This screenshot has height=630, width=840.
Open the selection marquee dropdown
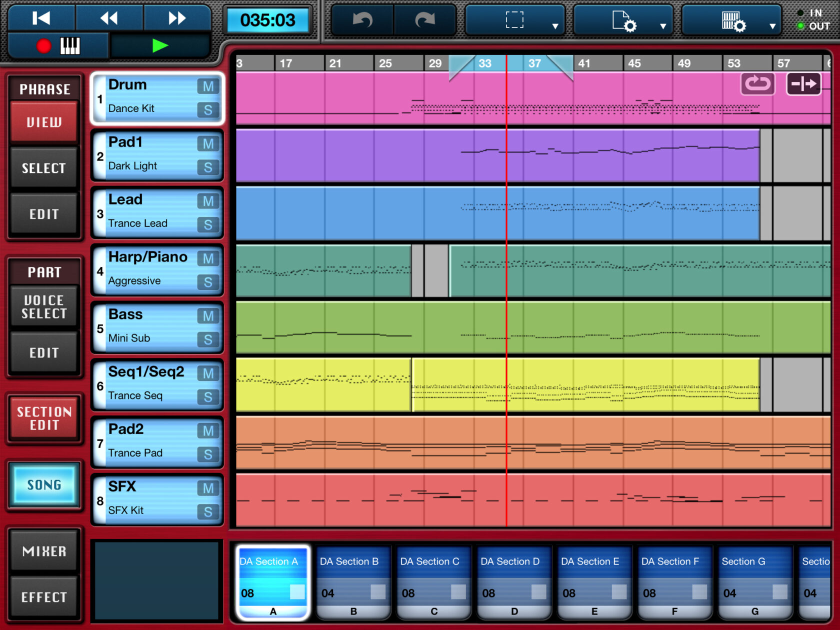click(515, 20)
